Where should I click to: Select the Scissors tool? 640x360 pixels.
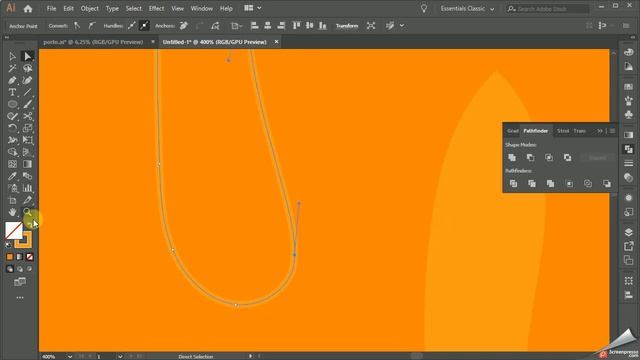(27, 116)
